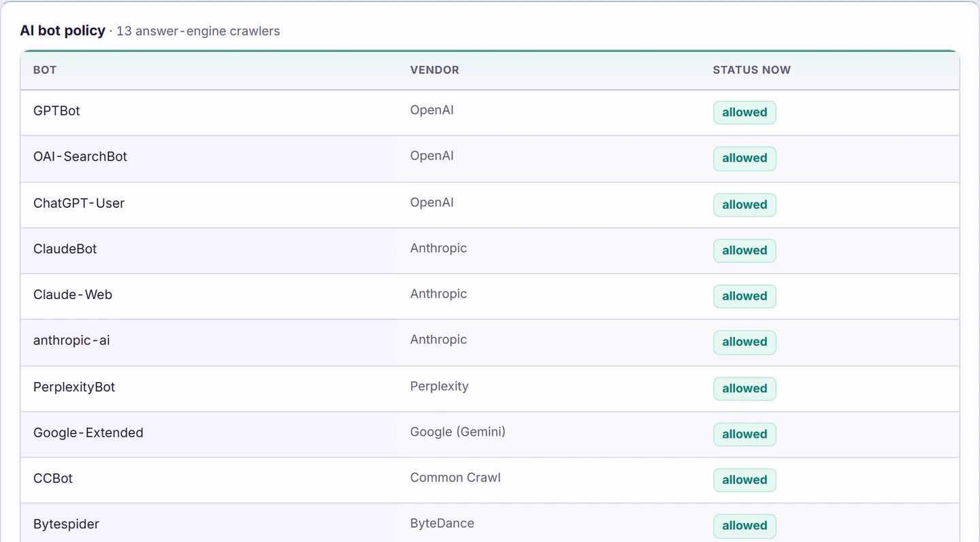980x542 pixels.
Task: Click the allowed badge for Google-Extended
Action: 745,434
